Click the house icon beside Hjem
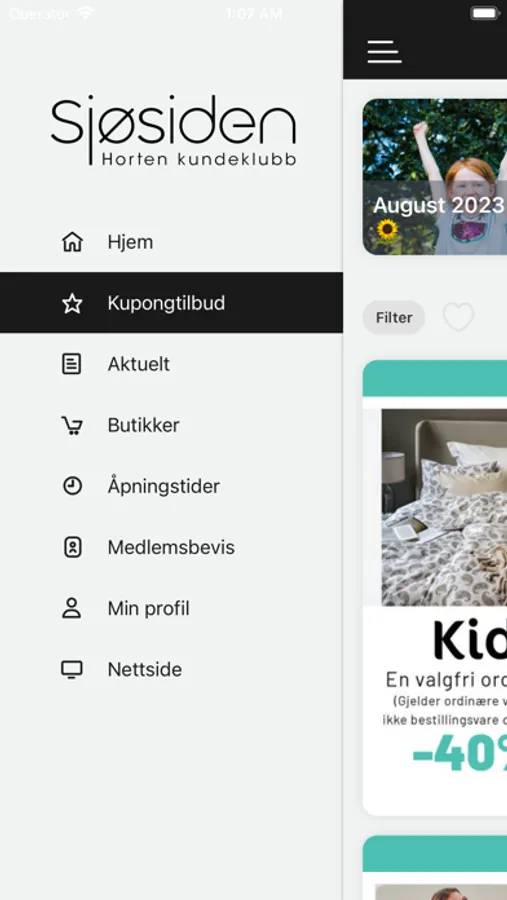Screen dimensions: 507x900 pyautogui.click(x=72, y=242)
